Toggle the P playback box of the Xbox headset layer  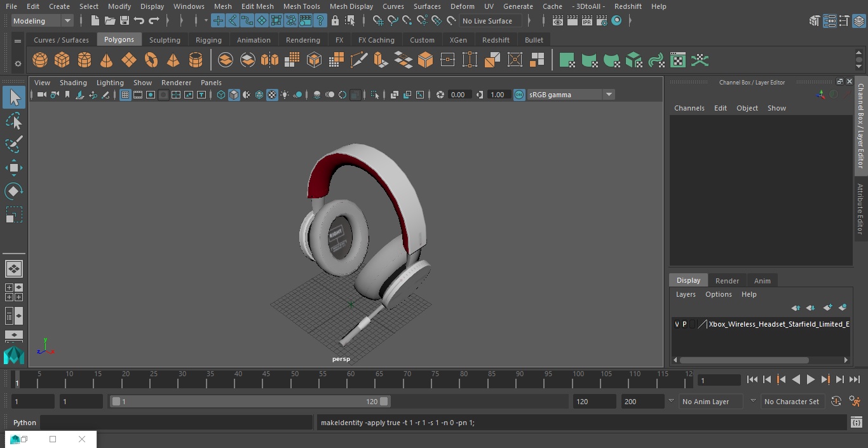[684, 324]
